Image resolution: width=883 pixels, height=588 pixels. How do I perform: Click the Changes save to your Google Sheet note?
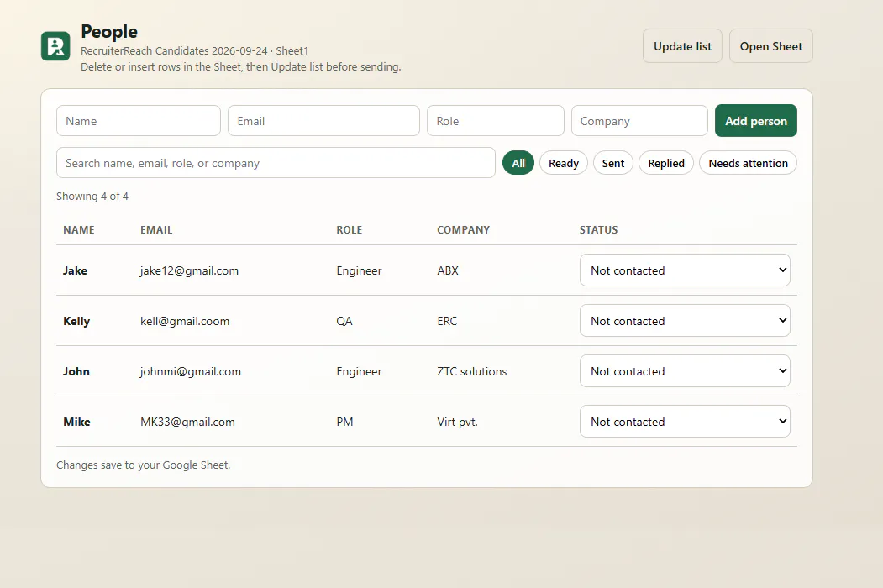click(144, 465)
